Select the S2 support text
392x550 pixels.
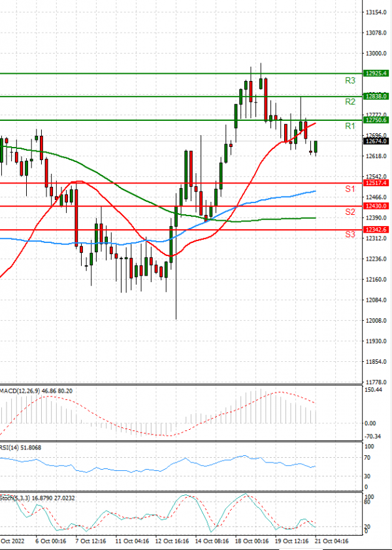350,212
